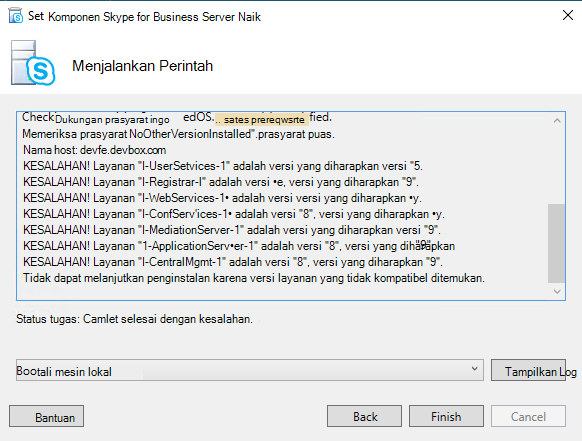Click the Tidak dapat melanjutkan penginstalan line

[x=254, y=278]
